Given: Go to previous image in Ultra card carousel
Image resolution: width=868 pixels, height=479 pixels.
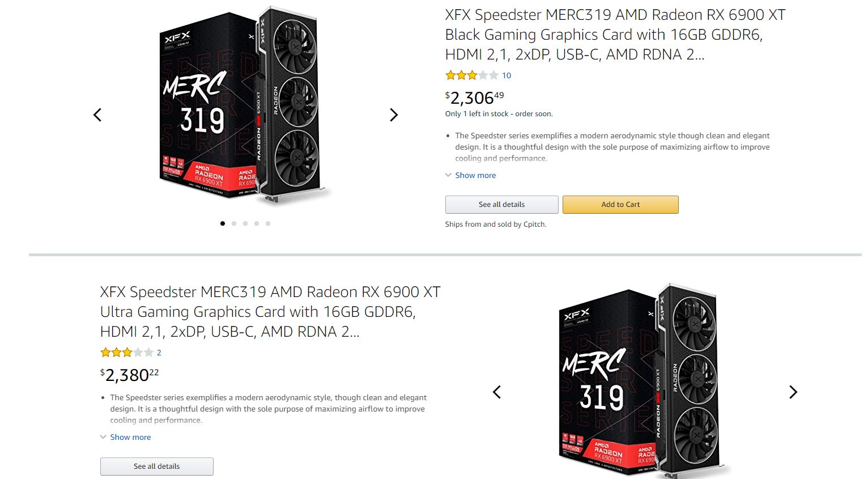Looking at the screenshot, I should click(497, 392).
